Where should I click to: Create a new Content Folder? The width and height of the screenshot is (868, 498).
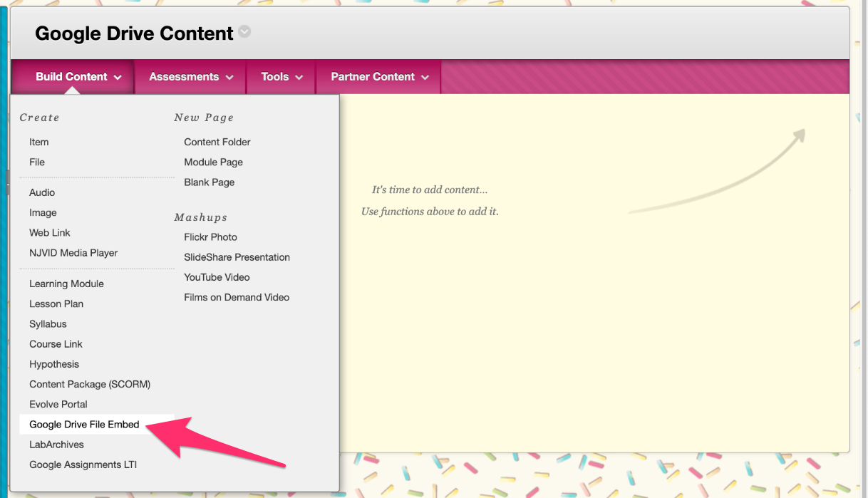pos(217,142)
